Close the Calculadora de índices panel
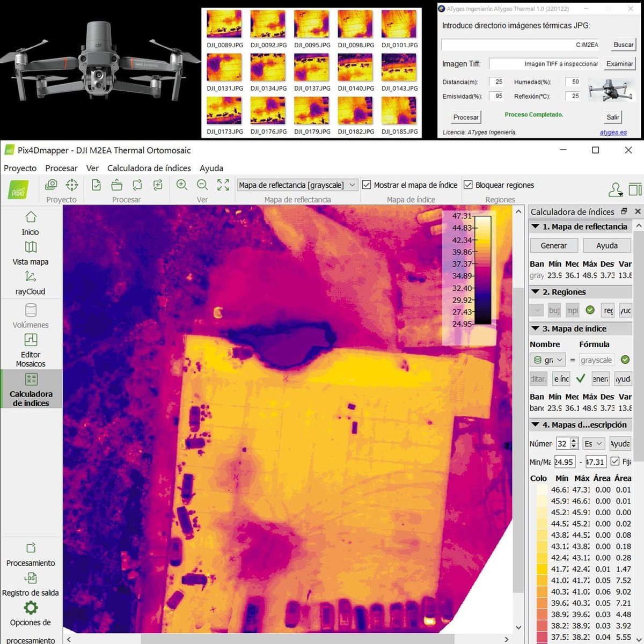This screenshot has height=644, width=644. 638,211
